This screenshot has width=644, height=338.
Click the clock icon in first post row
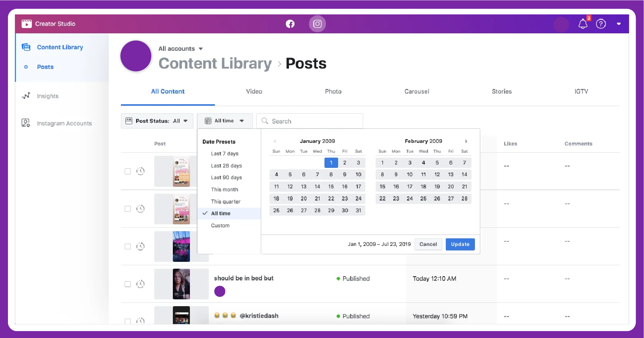click(140, 171)
